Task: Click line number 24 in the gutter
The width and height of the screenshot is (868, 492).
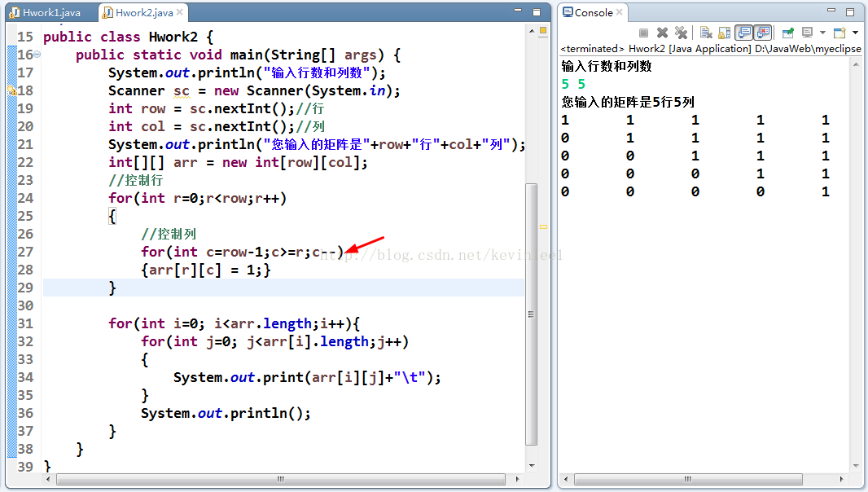Action: click(x=25, y=198)
